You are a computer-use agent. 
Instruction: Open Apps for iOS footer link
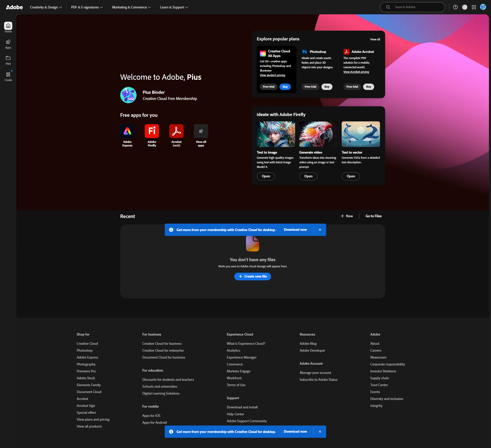point(151,416)
